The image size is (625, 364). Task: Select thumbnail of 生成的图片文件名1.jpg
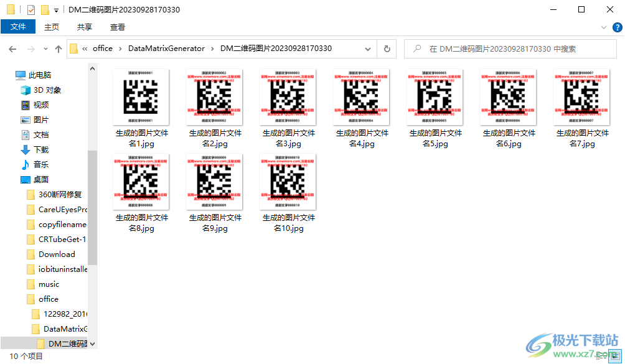[141, 97]
